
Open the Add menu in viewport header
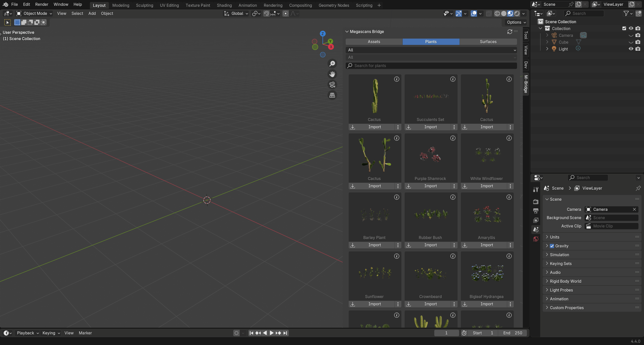[x=92, y=14]
